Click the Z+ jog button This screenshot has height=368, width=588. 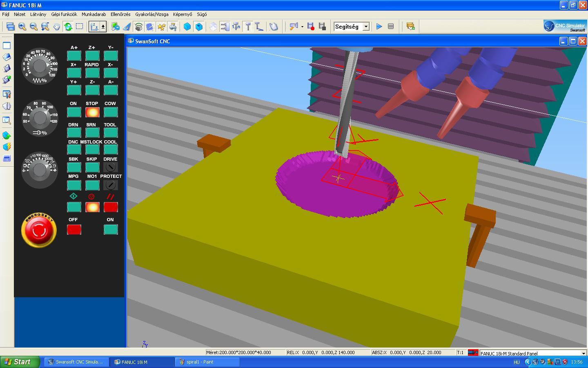(92, 56)
